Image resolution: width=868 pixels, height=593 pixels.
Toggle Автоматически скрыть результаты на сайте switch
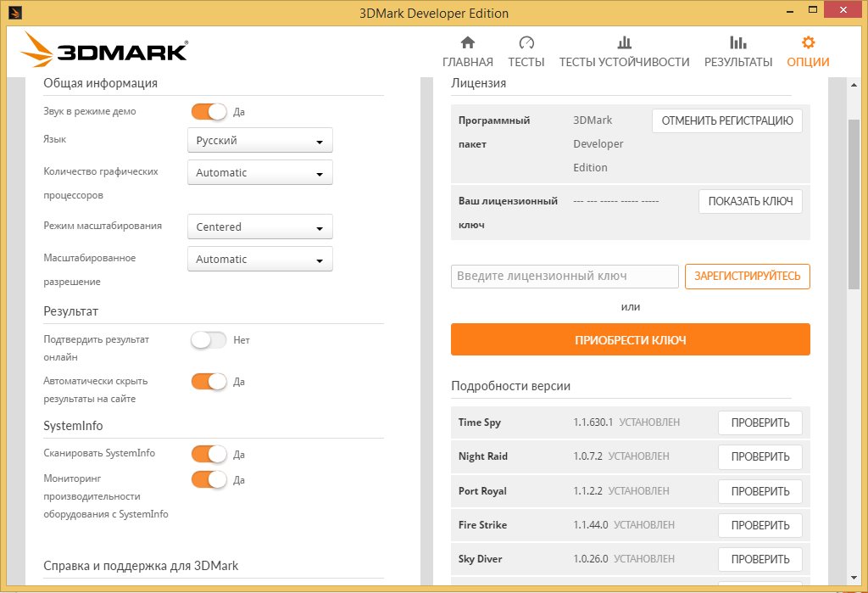pyautogui.click(x=209, y=381)
